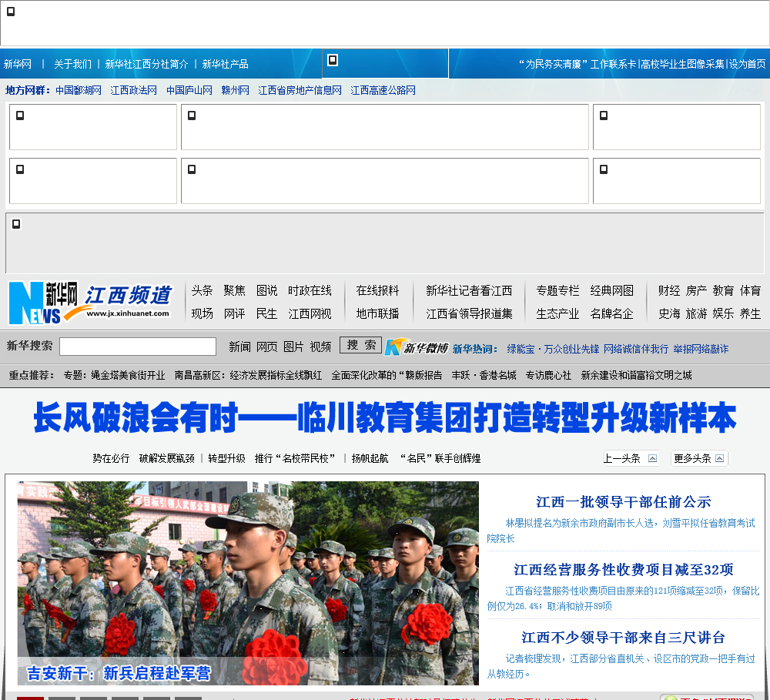Visit 江西政法网 local site
The height and width of the screenshot is (700, 770).
tap(133, 90)
